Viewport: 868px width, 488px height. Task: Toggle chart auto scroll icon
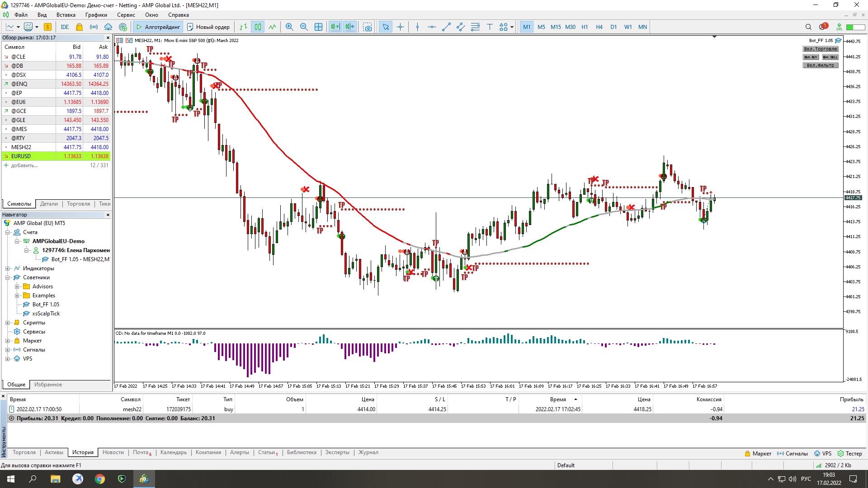click(335, 27)
